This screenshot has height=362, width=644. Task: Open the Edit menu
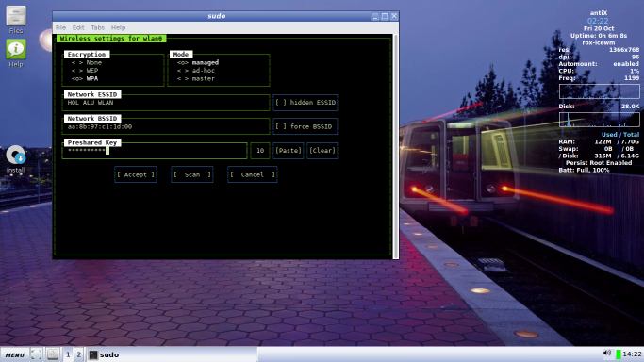pyautogui.click(x=78, y=27)
